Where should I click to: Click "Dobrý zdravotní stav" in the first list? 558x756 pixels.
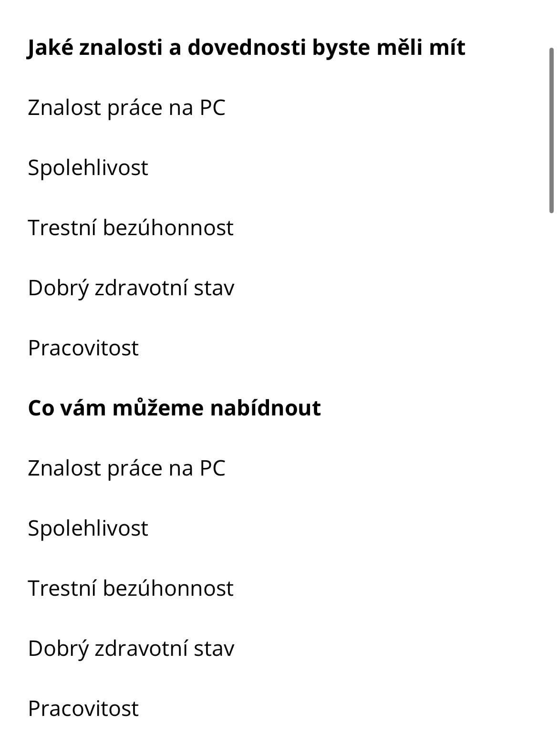pos(131,288)
